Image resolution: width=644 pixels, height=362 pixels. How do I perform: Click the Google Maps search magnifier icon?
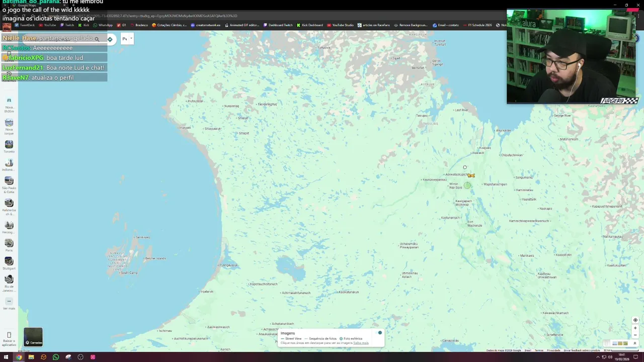(97, 39)
